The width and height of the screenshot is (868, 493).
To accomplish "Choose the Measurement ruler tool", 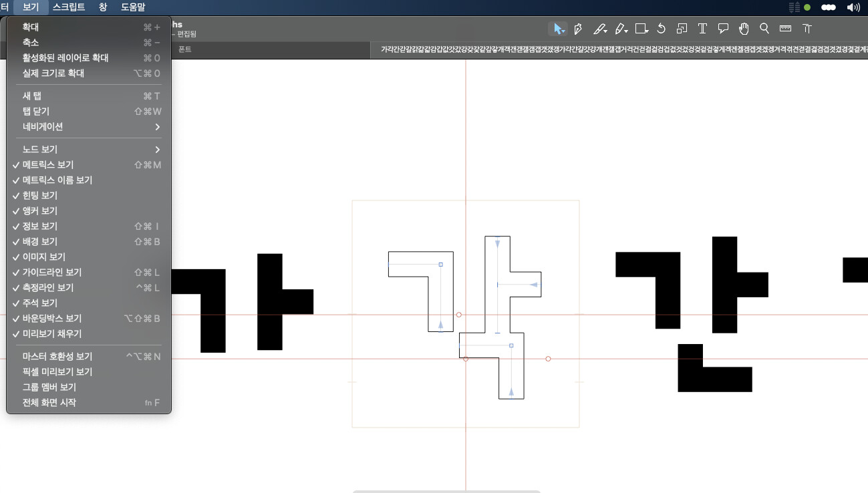I will point(785,29).
